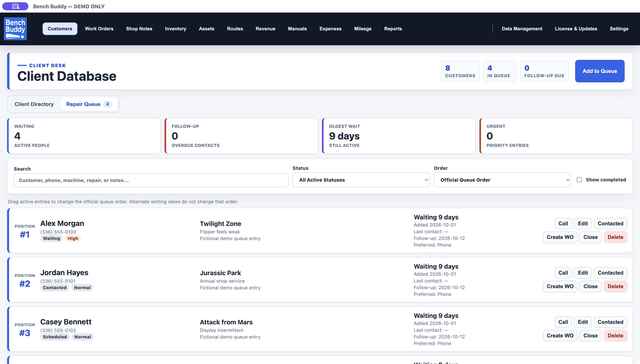640x364 pixels.
Task: Delete Alex Morgan's queue entry
Action: pyautogui.click(x=616, y=237)
